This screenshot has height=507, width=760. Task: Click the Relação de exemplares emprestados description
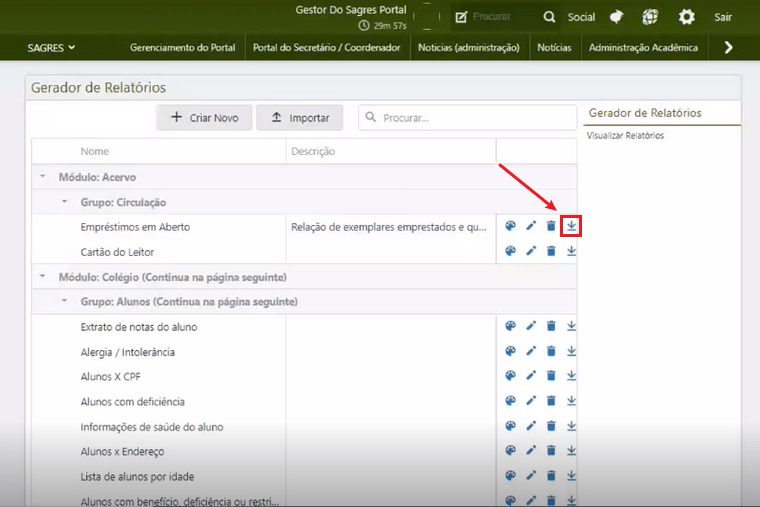point(389,227)
